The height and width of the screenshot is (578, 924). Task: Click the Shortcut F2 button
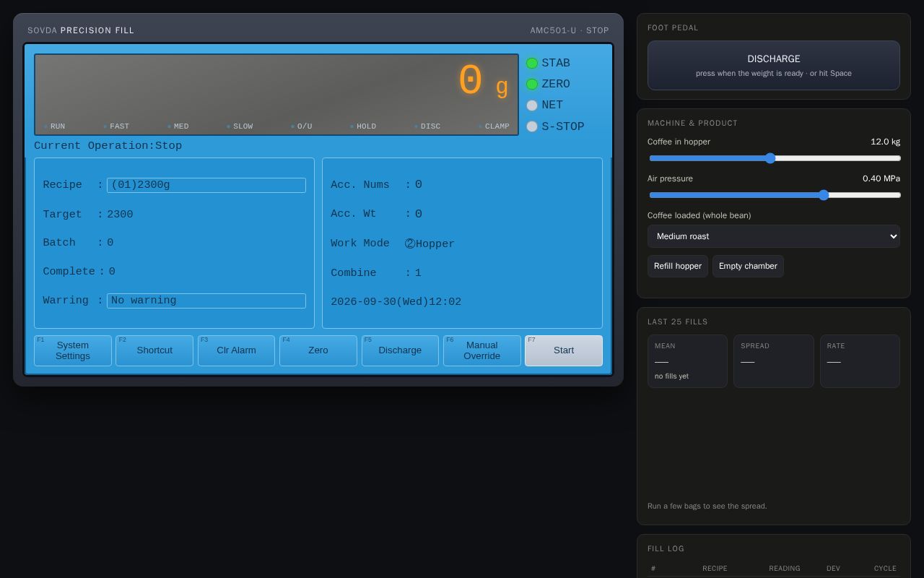pyautogui.click(x=154, y=350)
